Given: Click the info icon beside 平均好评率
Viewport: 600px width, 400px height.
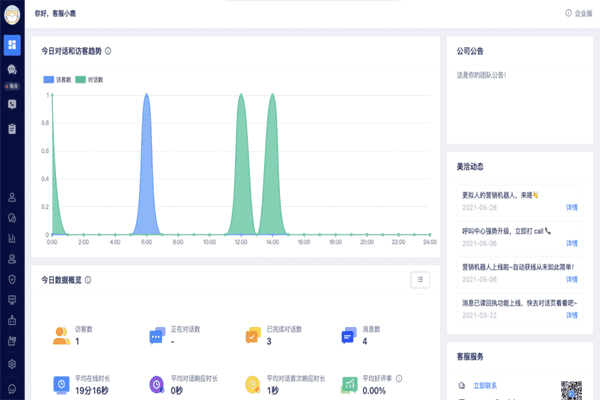Looking at the screenshot, I should [399, 379].
